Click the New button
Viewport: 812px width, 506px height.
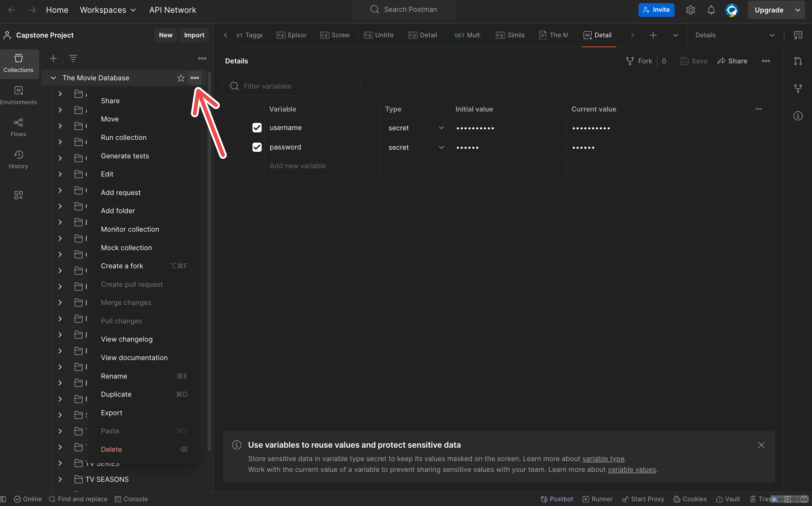166,35
